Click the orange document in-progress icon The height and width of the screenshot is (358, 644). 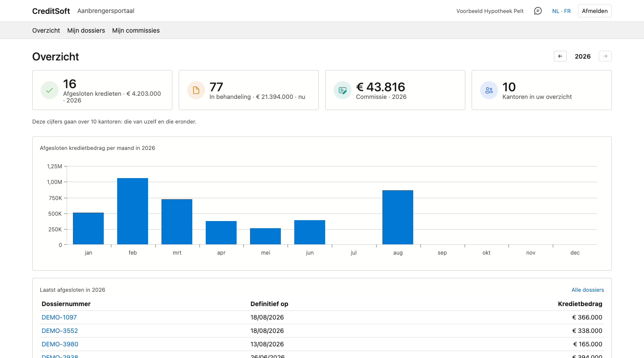[196, 90]
